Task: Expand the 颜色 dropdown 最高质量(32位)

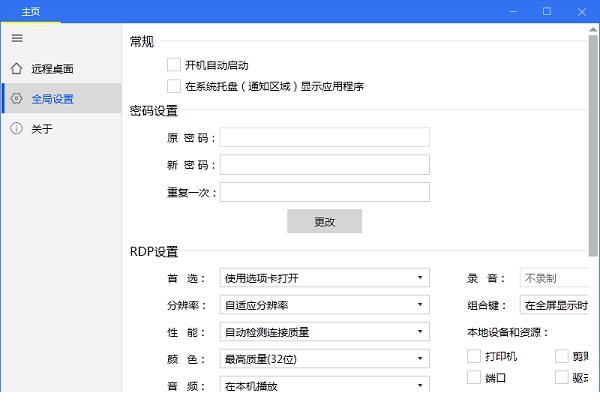Action: 324,357
